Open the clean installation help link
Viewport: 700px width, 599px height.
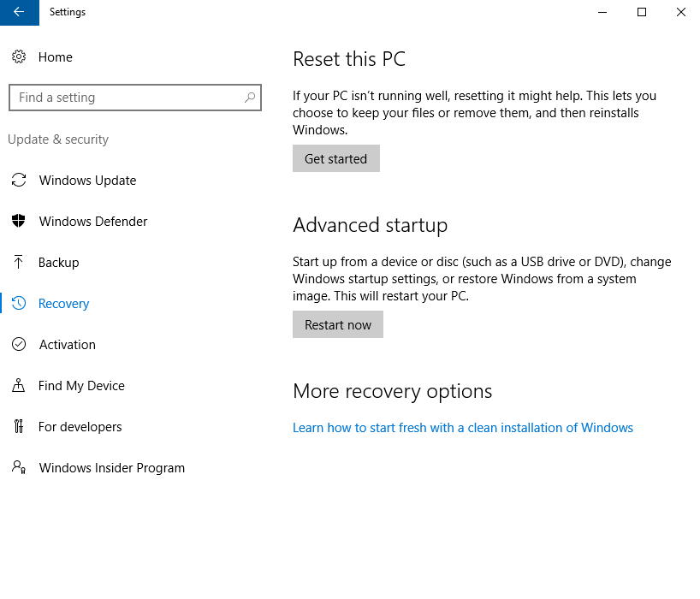pyautogui.click(x=463, y=428)
